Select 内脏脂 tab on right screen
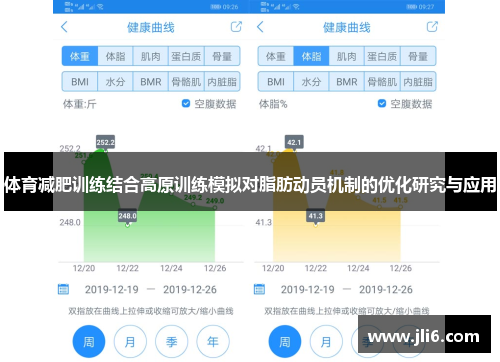This screenshot has width=500, height=362. coord(418,81)
